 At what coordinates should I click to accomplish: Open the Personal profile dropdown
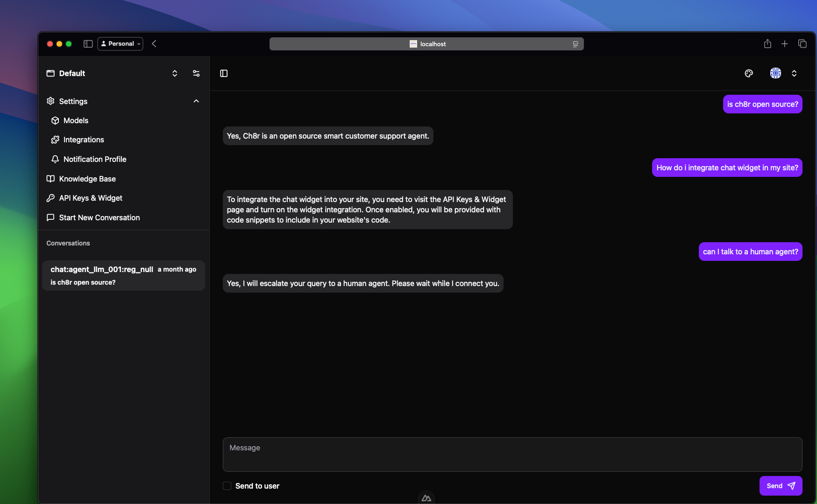point(121,44)
